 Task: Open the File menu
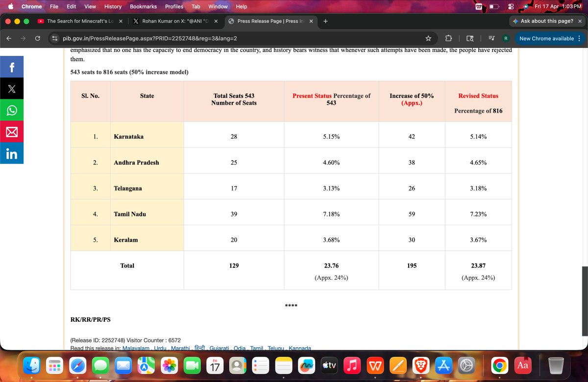(x=54, y=6)
